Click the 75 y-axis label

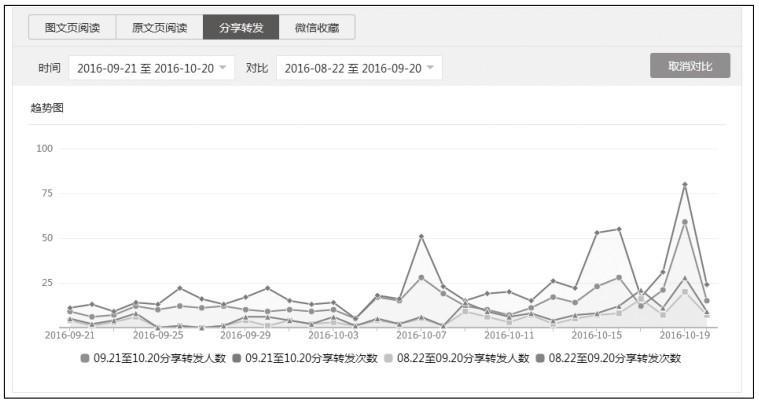(47, 193)
